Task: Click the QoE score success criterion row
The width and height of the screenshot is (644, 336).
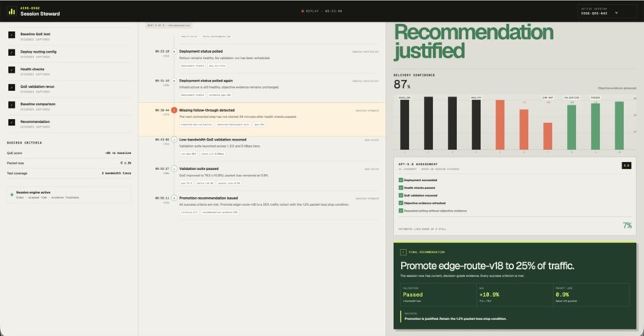Action: (x=69, y=153)
